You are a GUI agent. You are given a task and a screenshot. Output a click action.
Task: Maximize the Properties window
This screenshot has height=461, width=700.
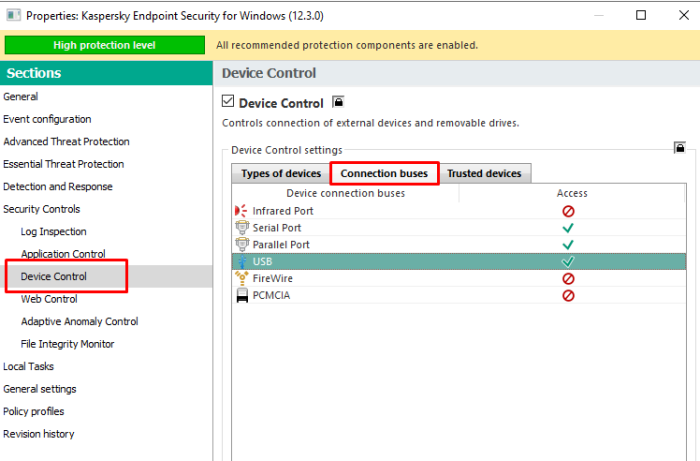[641, 15]
